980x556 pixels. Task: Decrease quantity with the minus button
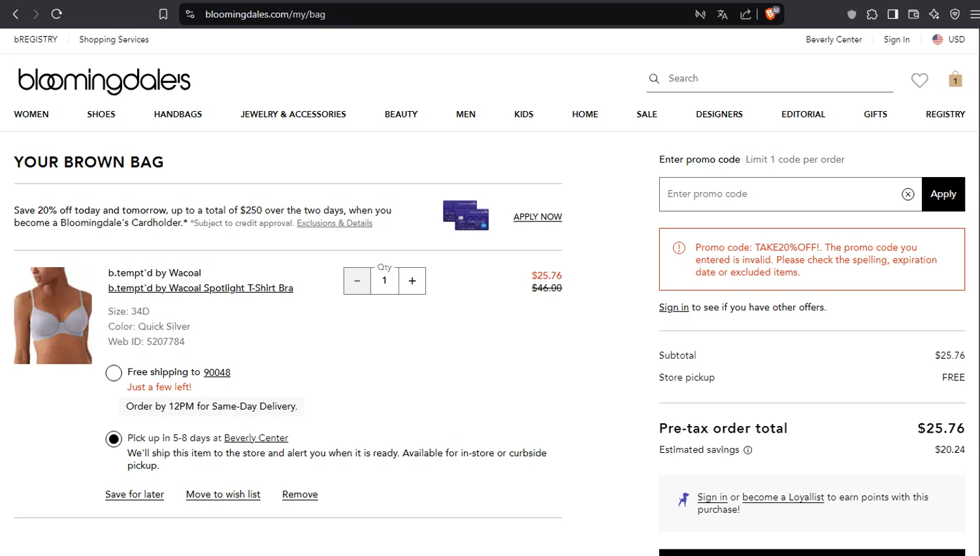click(x=357, y=281)
